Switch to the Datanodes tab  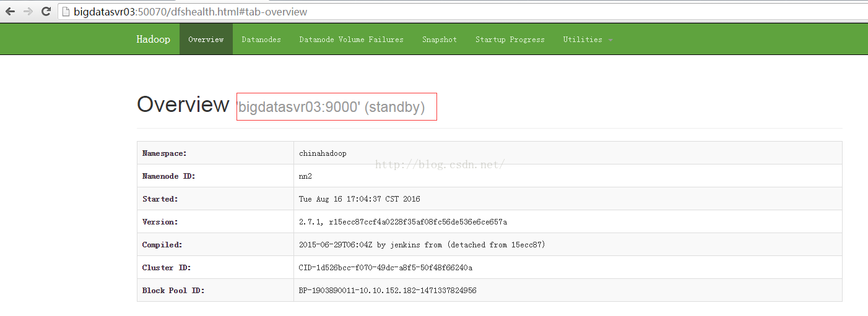261,39
